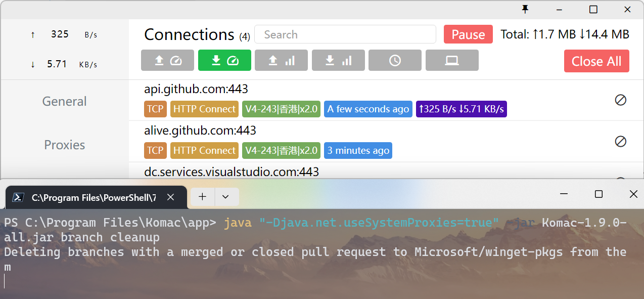The height and width of the screenshot is (299, 644).
Task: Sort connections by upload speed
Action: [x=167, y=60]
